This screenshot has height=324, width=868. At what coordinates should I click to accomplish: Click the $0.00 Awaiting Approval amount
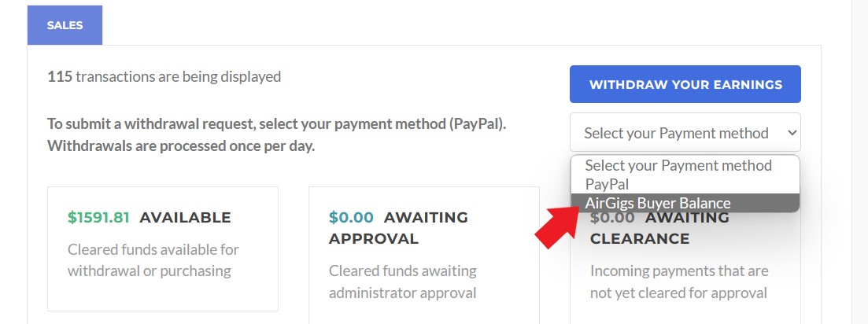pos(351,218)
